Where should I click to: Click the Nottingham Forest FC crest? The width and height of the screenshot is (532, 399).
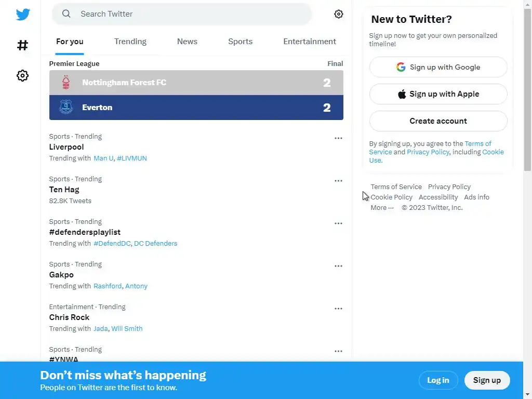pos(66,83)
